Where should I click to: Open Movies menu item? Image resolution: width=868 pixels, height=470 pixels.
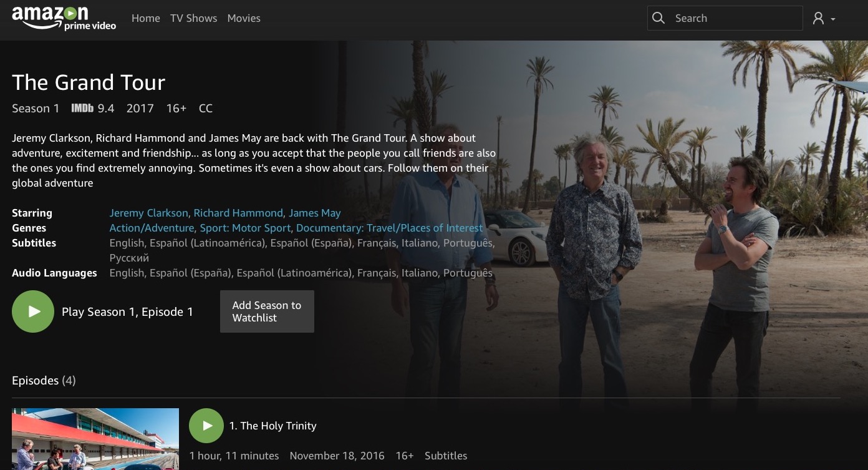point(244,18)
